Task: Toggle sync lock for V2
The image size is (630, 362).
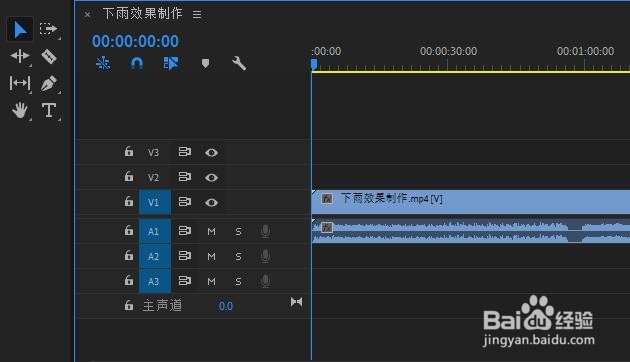Action: pyautogui.click(x=184, y=177)
